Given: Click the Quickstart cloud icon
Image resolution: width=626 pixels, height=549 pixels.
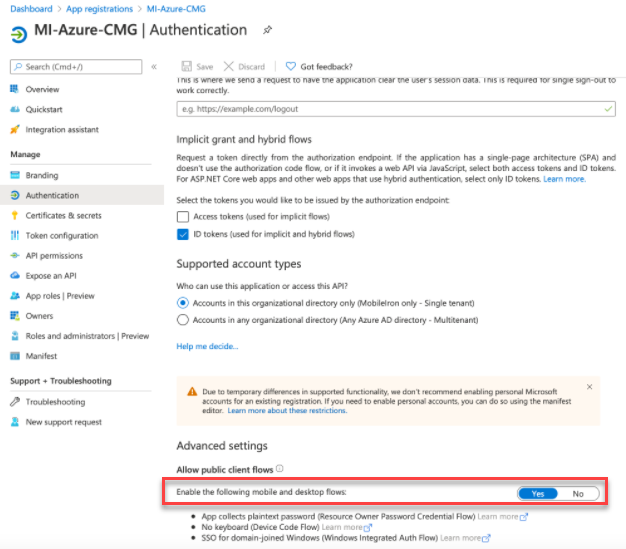Looking at the screenshot, I should click(x=15, y=109).
